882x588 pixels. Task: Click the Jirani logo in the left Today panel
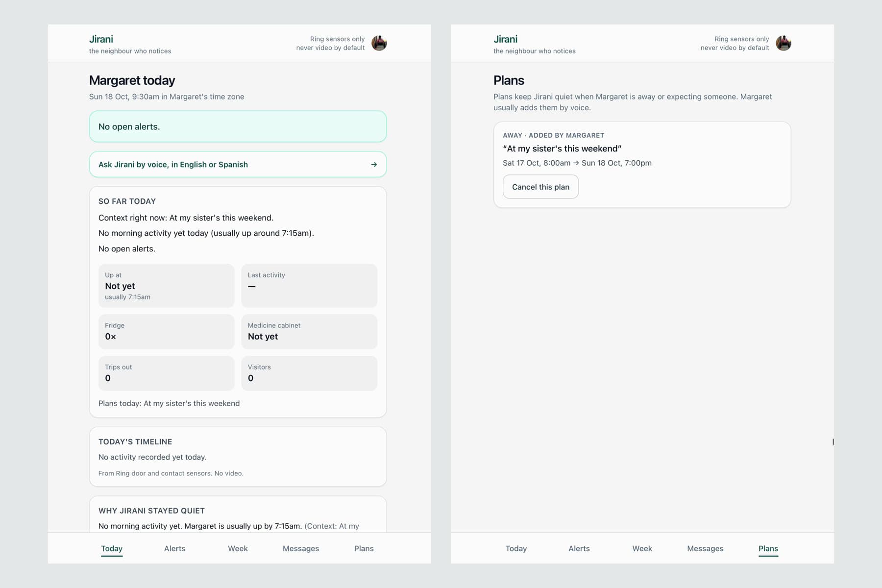tap(101, 39)
